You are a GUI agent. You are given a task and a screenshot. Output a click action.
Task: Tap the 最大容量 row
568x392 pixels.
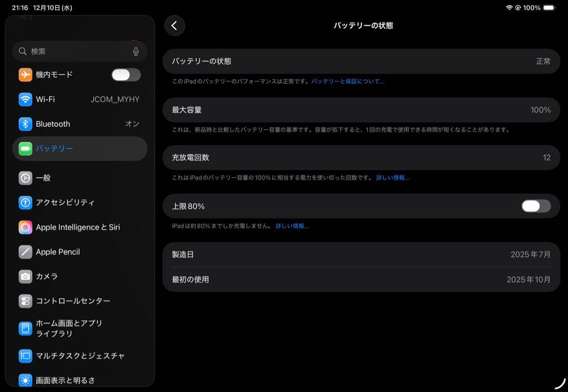(x=363, y=110)
